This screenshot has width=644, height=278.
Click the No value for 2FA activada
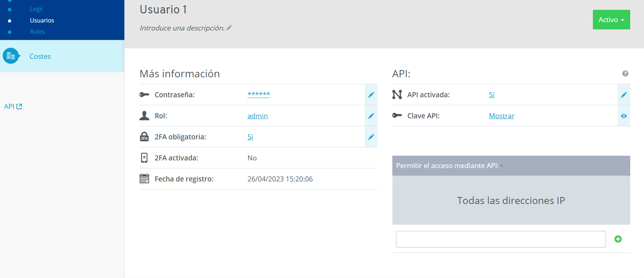252,158
